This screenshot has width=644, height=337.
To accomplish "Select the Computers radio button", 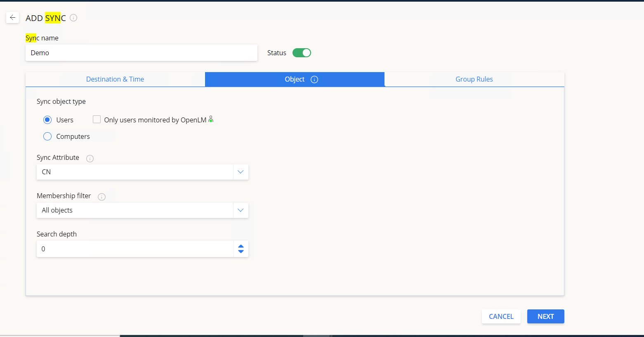I will click(x=47, y=136).
